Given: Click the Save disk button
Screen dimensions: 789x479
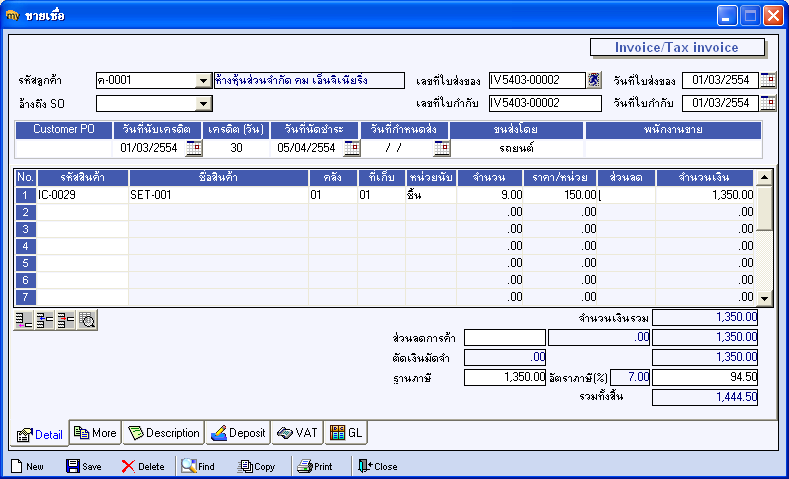Looking at the screenshot, I should pos(83,466).
